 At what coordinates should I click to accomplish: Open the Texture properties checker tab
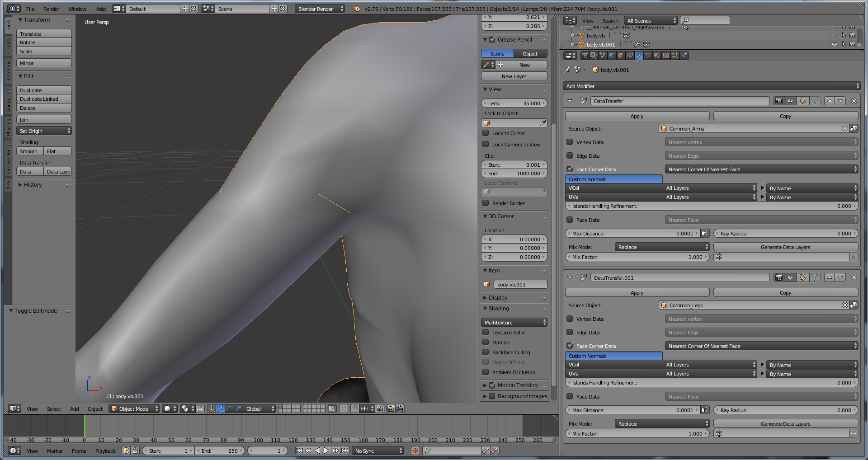(x=666, y=56)
